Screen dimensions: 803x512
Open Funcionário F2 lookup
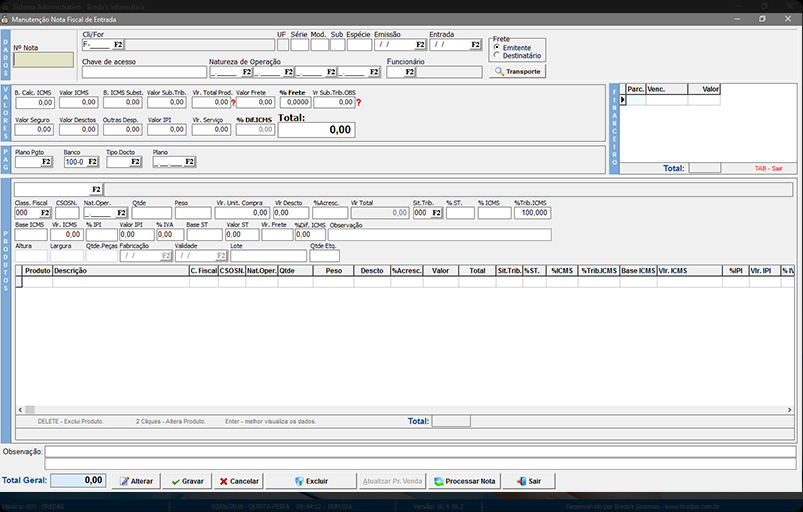(409, 72)
